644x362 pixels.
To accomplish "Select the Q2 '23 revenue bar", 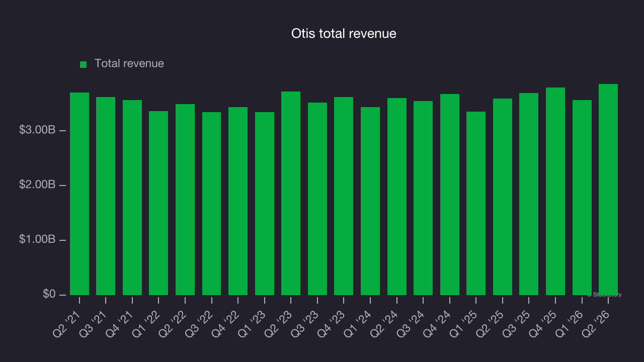I will (291, 193).
